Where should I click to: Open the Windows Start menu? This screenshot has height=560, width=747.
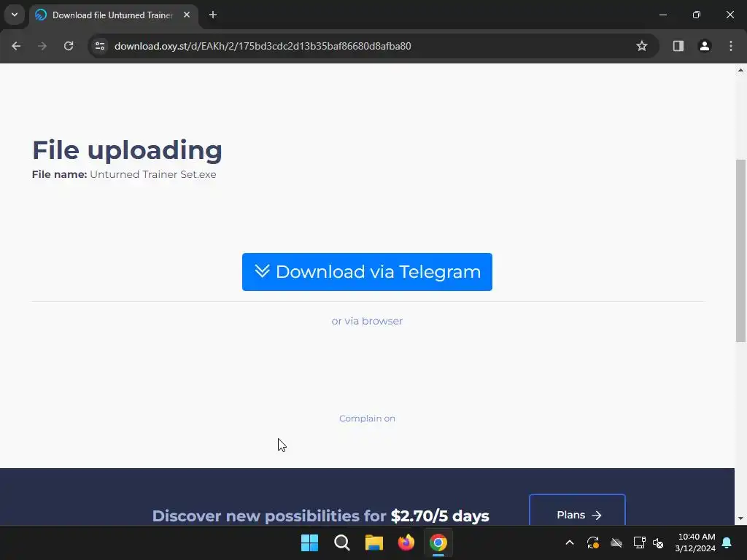(x=309, y=542)
